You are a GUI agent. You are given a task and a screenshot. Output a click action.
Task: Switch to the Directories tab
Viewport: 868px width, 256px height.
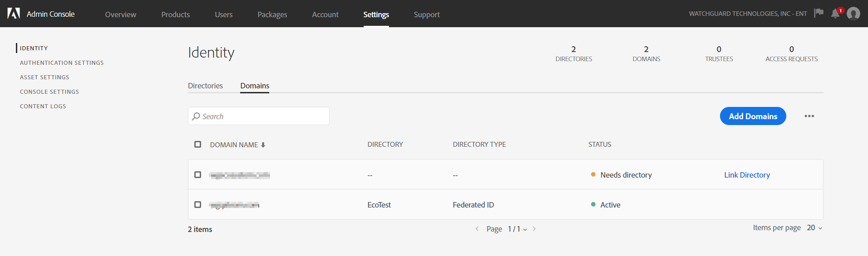pyautogui.click(x=205, y=86)
